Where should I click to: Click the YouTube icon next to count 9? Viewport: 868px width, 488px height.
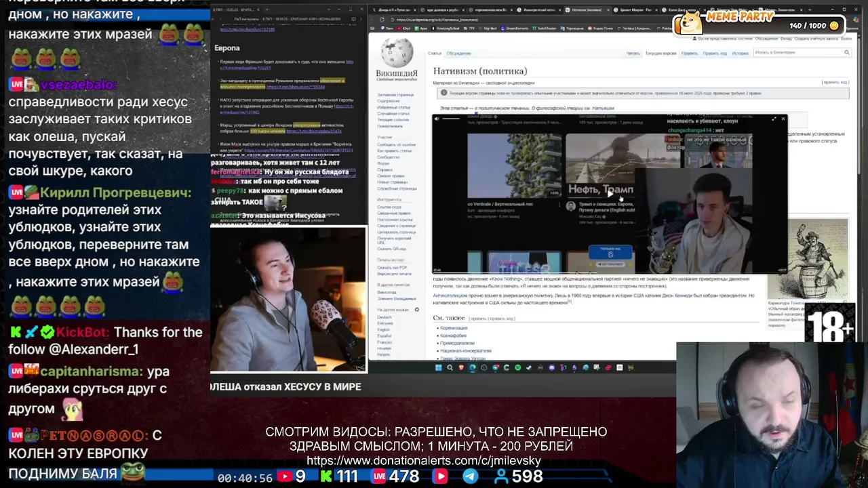[x=285, y=476]
